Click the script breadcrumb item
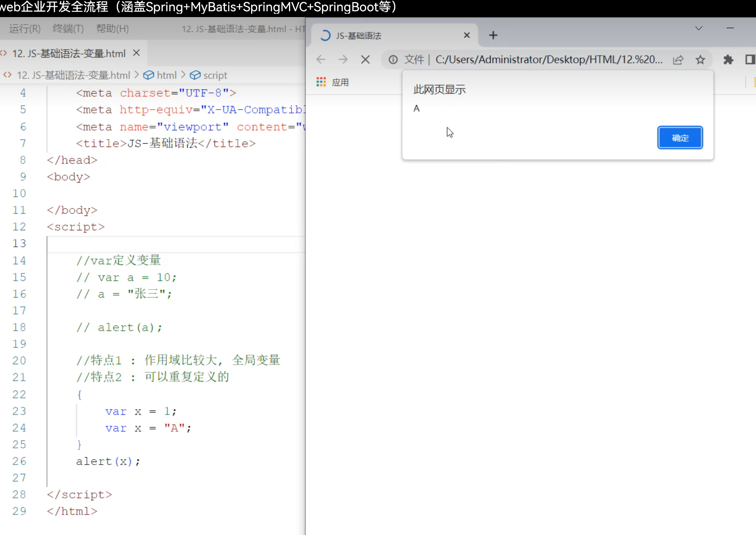Viewport: 756px width, 535px height. coord(215,75)
